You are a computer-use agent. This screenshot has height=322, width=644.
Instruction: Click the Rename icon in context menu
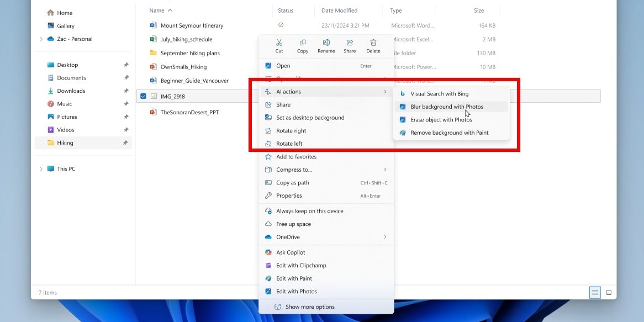(326, 43)
